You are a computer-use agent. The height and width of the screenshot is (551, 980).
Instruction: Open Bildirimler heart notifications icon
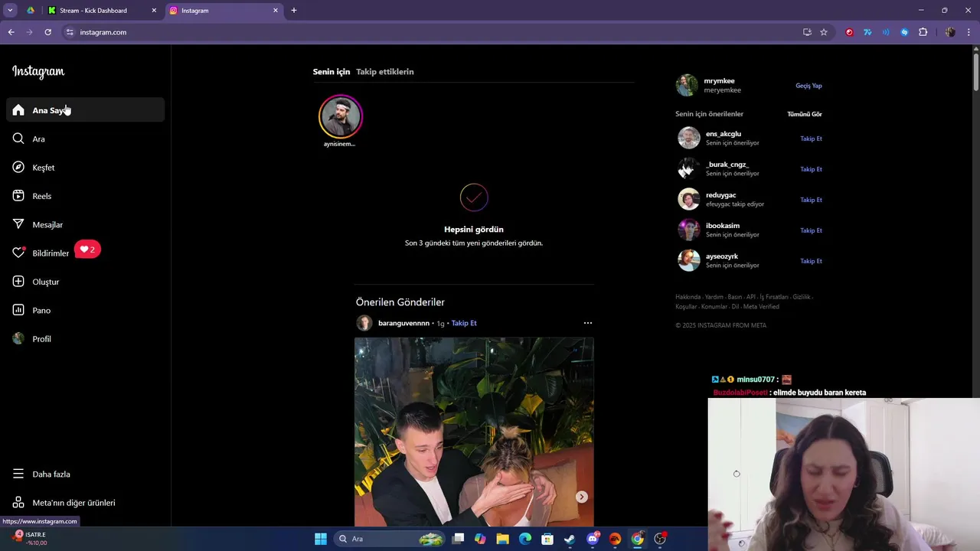click(x=18, y=253)
